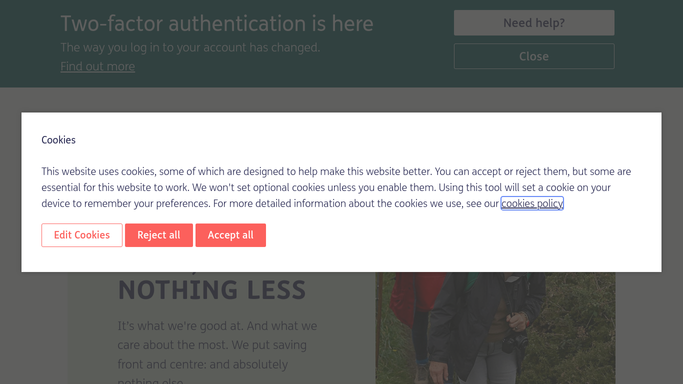Click the red jacket in the photo
The height and width of the screenshot is (384, 683).
pos(416,297)
